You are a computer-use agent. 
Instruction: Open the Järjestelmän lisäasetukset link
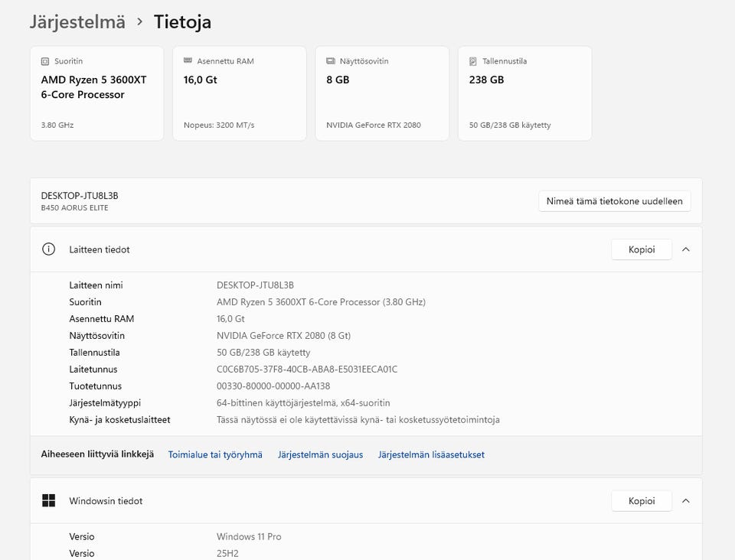point(431,454)
